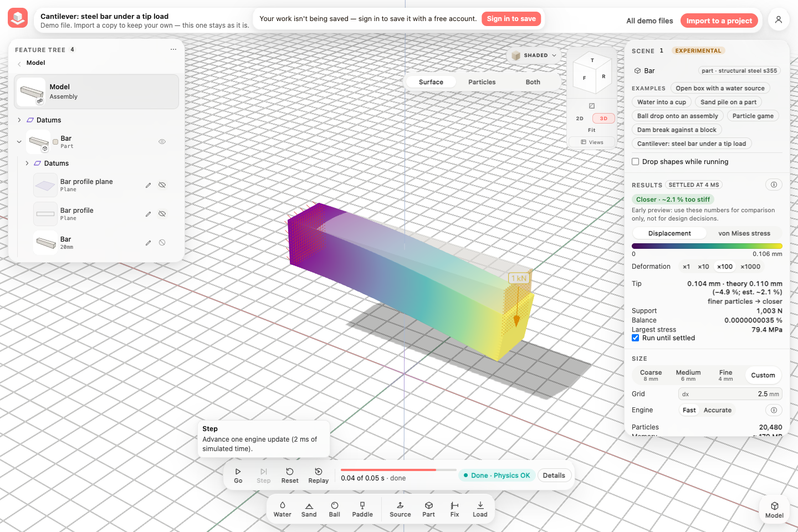This screenshot has width=798, height=532.
Task: Switch to the Particles view tab
Action: [x=482, y=82]
